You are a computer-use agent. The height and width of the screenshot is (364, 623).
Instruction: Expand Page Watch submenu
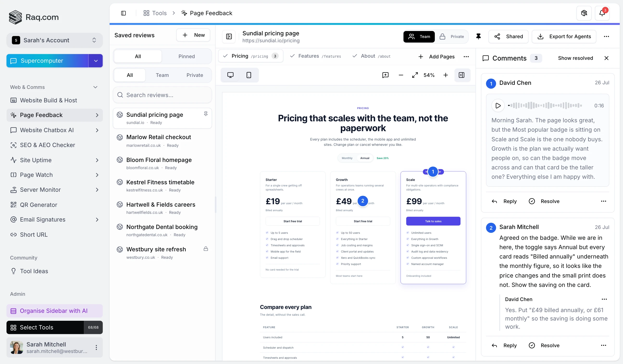pyautogui.click(x=97, y=175)
